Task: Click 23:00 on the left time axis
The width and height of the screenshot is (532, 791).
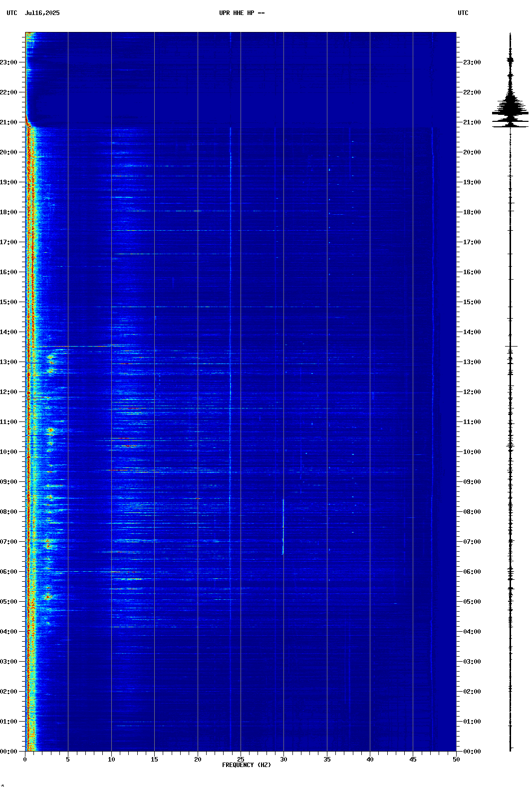Action: click(x=8, y=62)
